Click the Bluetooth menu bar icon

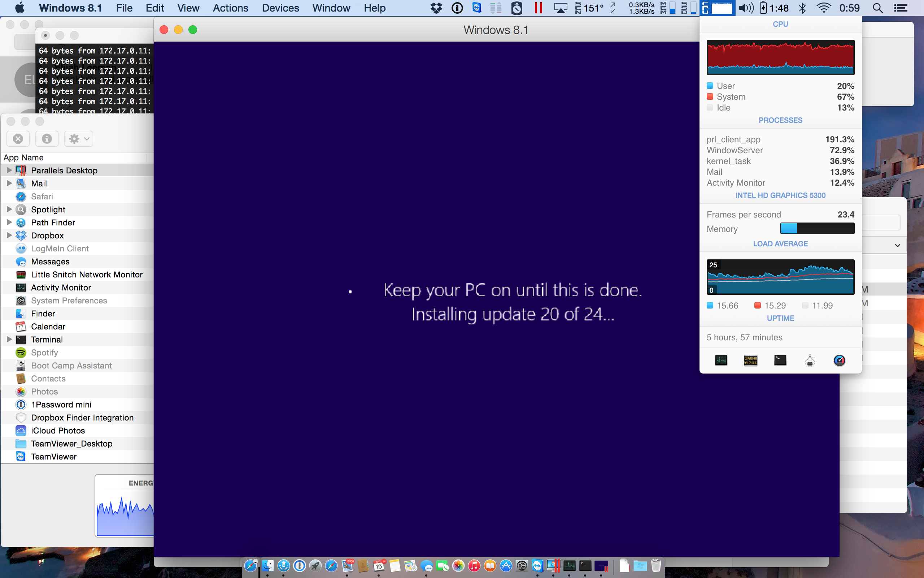point(802,8)
